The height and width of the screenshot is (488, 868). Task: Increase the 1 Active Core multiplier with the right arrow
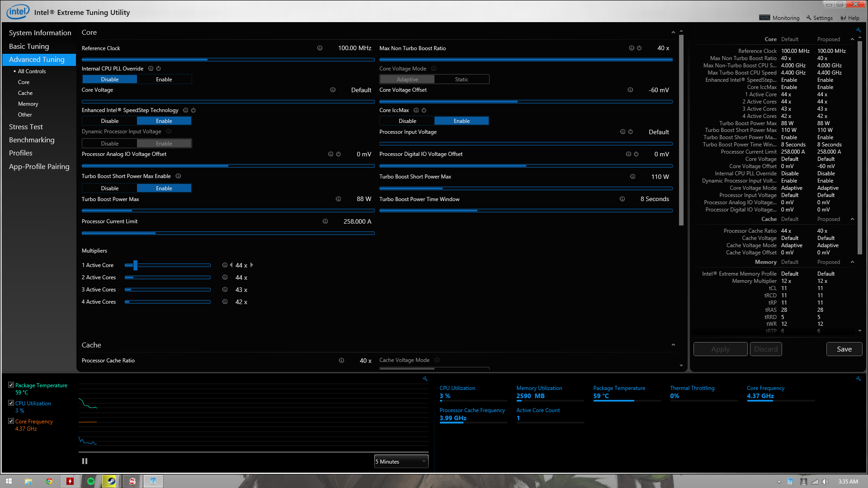[x=252, y=265]
